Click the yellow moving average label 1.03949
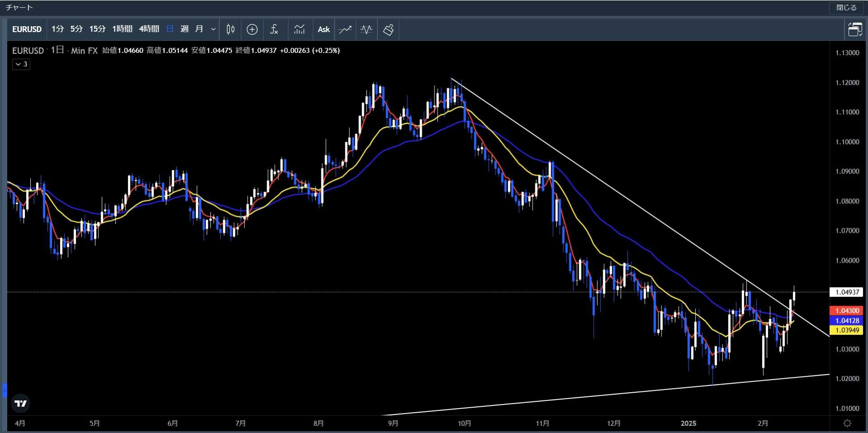The width and height of the screenshot is (868, 433). point(846,330)
